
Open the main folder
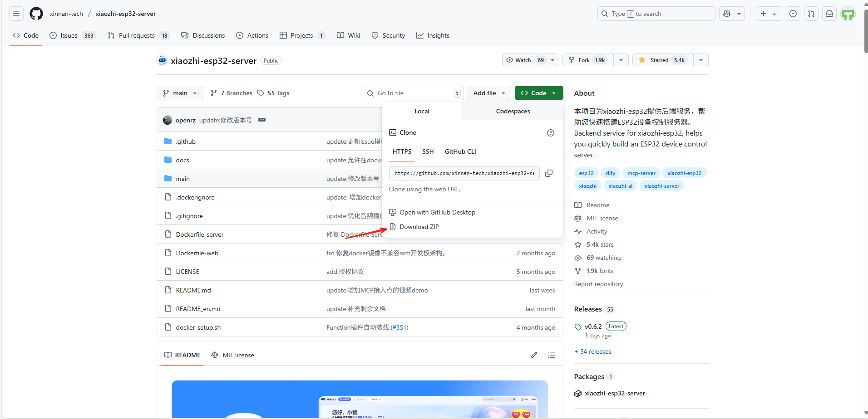(x=183, y=179)
